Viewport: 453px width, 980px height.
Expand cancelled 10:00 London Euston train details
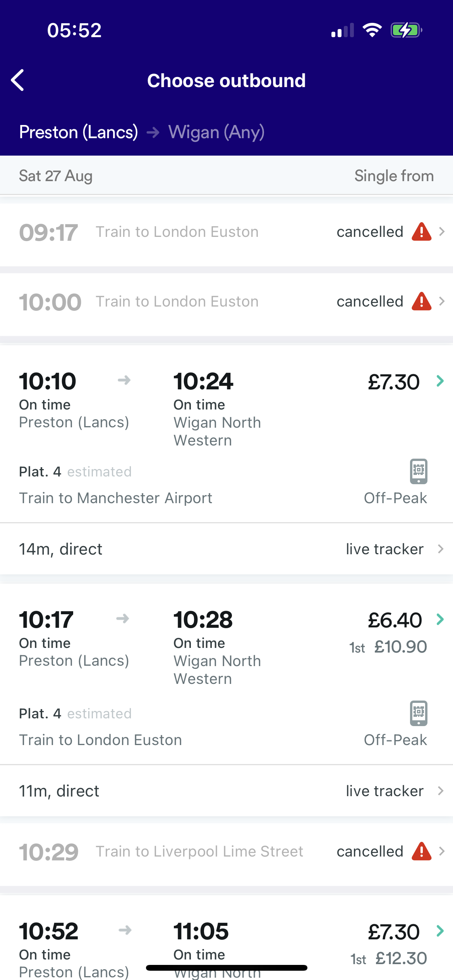442,302
